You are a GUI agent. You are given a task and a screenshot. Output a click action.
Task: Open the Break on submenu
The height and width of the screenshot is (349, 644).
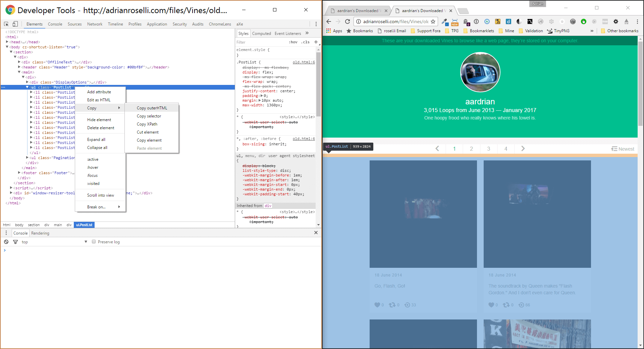100,207
